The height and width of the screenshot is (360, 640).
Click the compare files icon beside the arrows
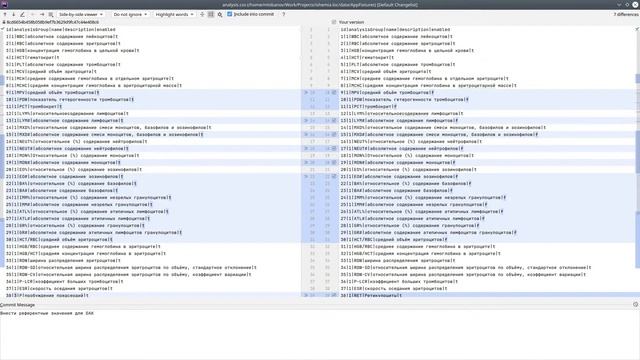(x=51, y=14)
